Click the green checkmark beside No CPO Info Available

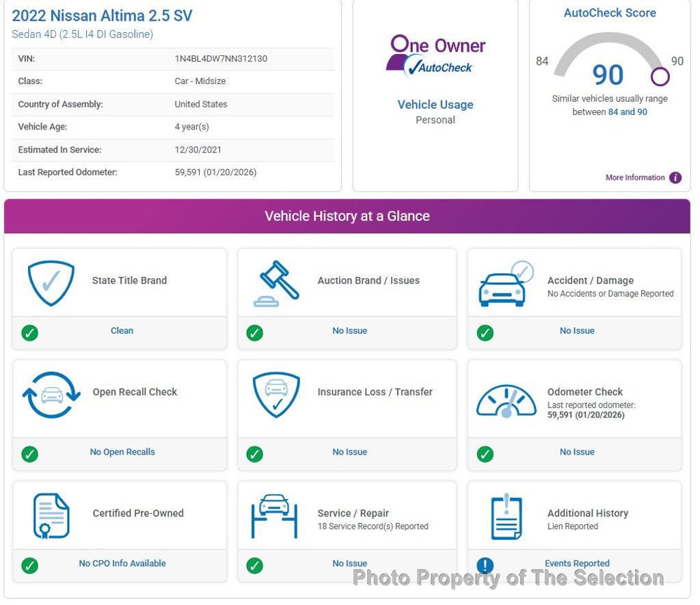coord(29,565)
